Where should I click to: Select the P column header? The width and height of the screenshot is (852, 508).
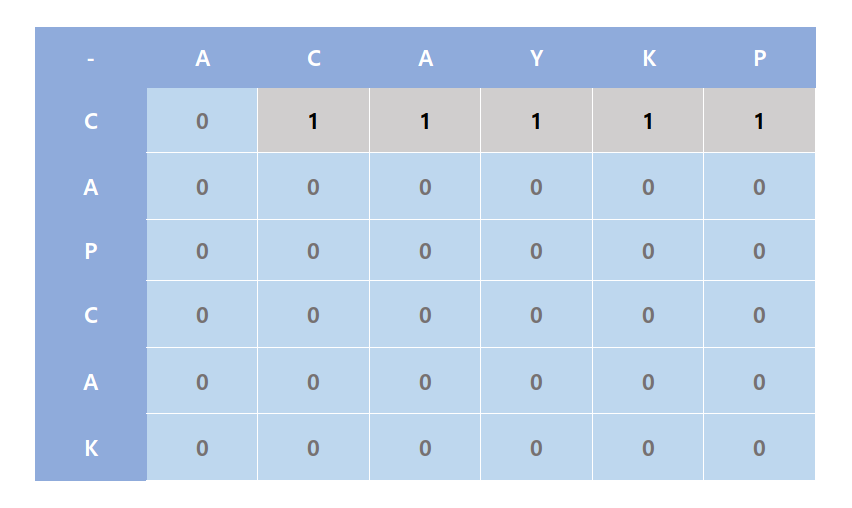[760, 58]
